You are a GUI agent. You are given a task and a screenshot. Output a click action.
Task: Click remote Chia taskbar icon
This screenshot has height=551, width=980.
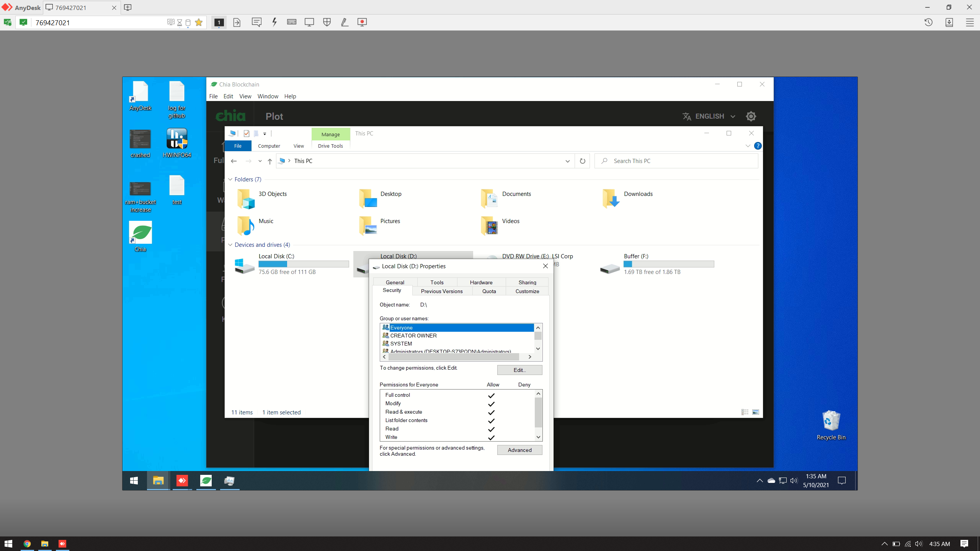pos(206,481)
